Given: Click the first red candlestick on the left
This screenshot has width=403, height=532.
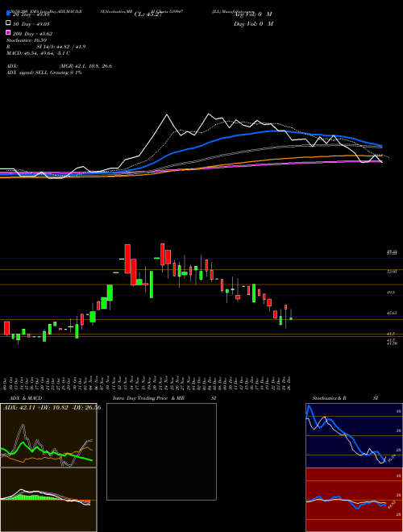Looking at the screenshot, I should [x=6, y=328].
